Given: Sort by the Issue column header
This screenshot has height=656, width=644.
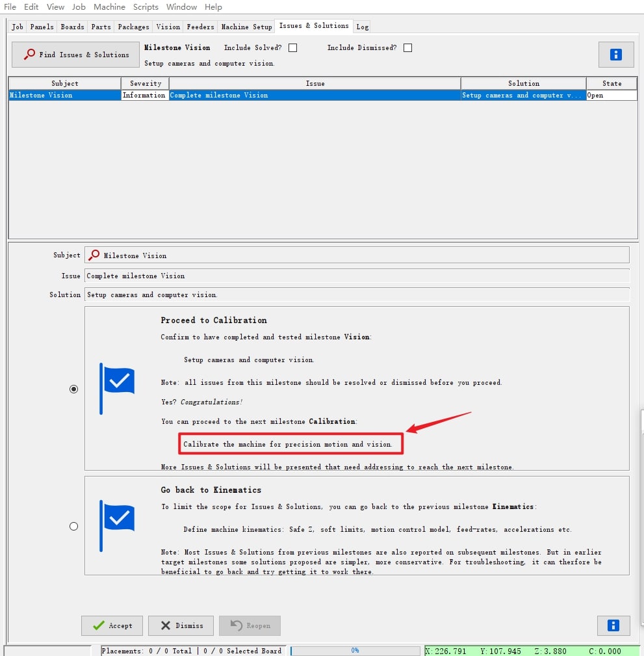Looking at the screenshot, I should [315, 83].
